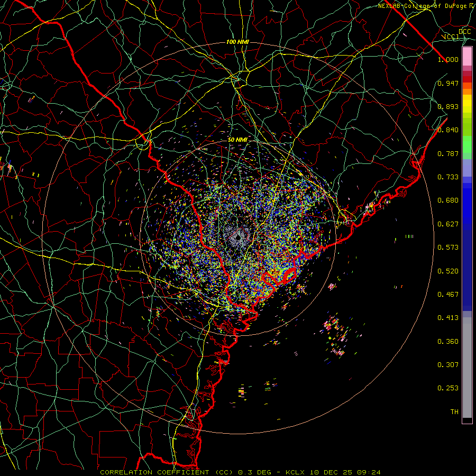Screen dimensions: 476x476
Task: Click the KCLX radar site marker at map center
Action: [239, 237]
